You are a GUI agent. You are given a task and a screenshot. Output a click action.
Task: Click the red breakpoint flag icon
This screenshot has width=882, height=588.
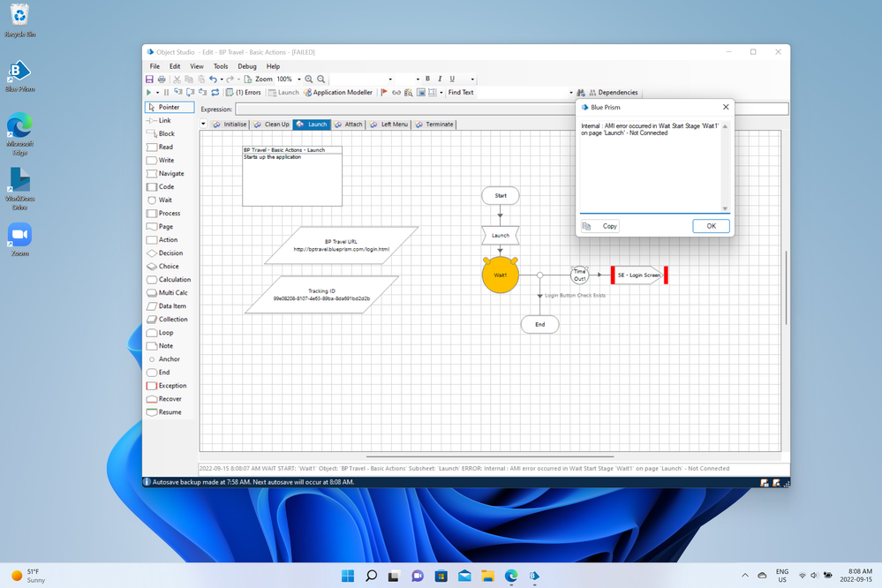(384, 92)
